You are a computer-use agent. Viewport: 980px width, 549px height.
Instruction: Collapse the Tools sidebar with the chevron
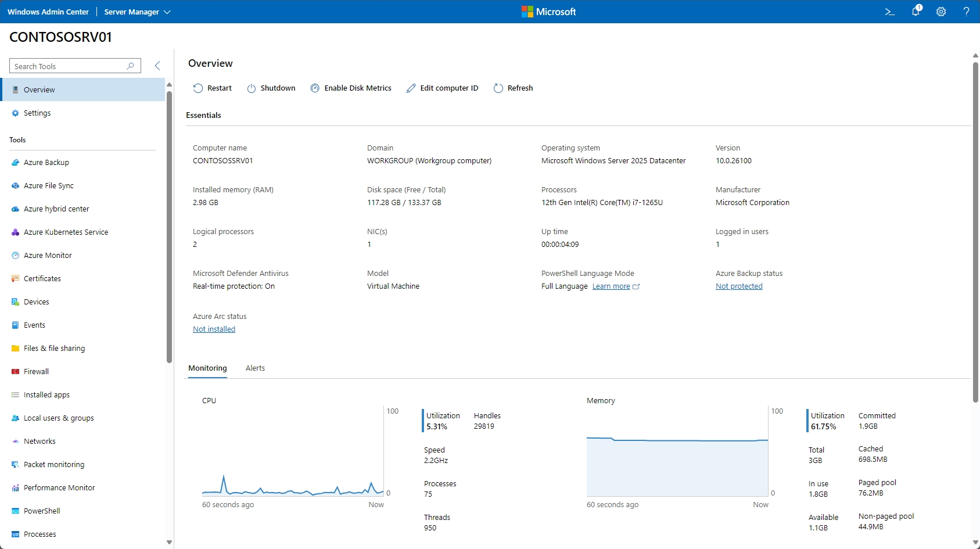coord(157,66)
